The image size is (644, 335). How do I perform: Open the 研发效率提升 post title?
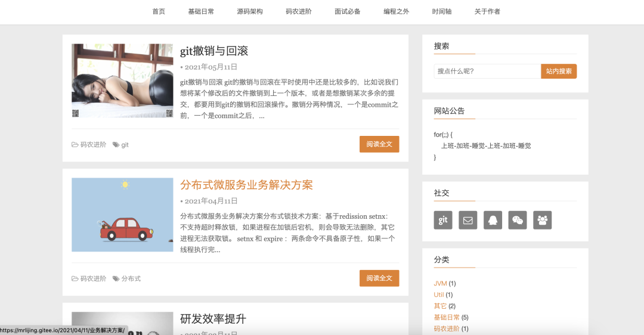[213, 319]
